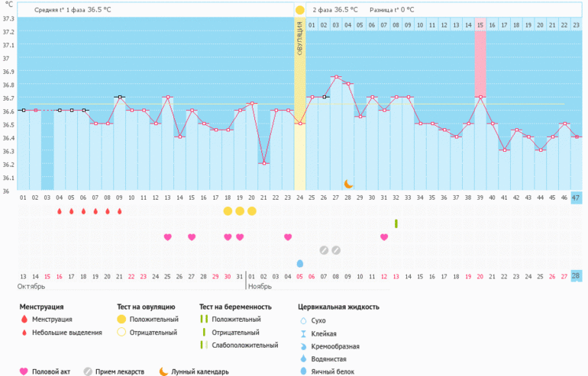Click the Яичный белок legend drop icon

click(303, 371)
